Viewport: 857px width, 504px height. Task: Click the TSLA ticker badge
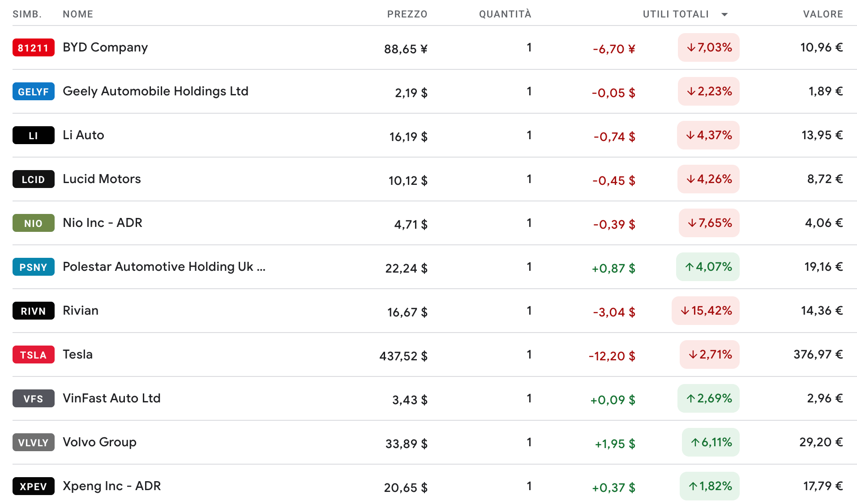point(33,355)
